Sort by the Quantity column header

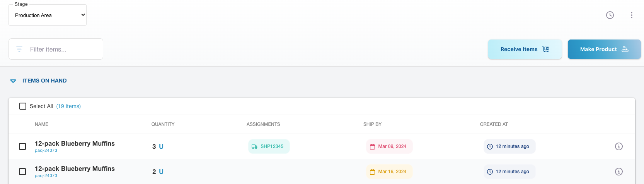click(163, 124)
